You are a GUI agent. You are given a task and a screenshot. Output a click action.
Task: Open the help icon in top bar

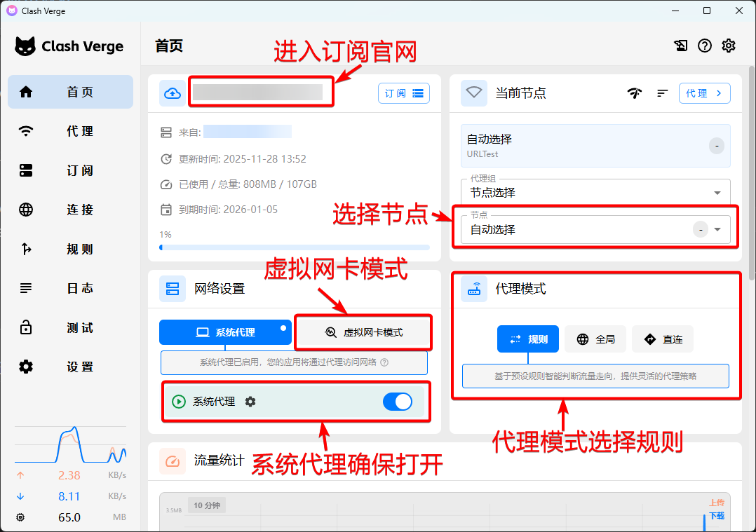click(705, 46)
